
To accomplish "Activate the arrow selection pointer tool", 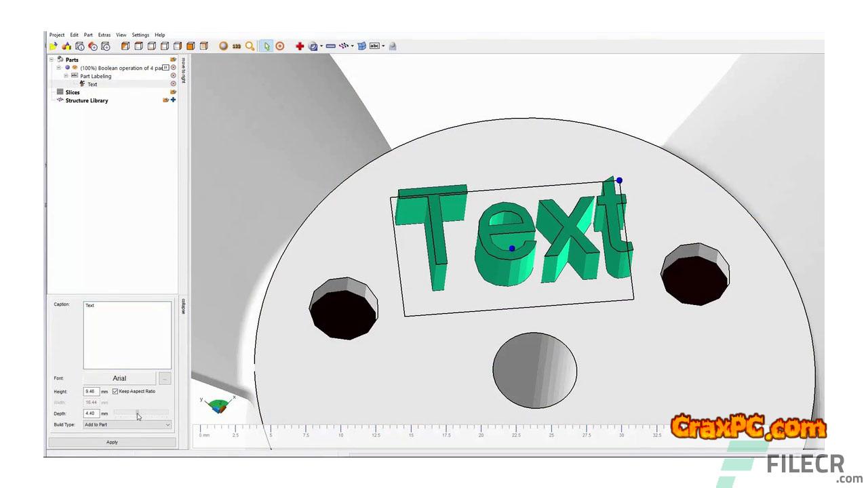I will coord(267,46).
